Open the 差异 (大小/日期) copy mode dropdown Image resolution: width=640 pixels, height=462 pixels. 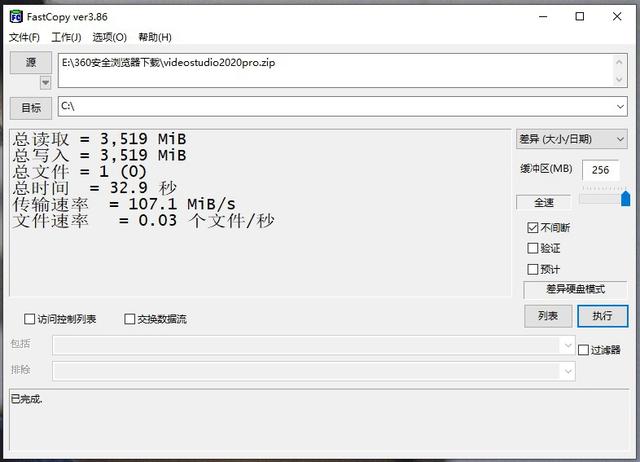pos(572,140)
